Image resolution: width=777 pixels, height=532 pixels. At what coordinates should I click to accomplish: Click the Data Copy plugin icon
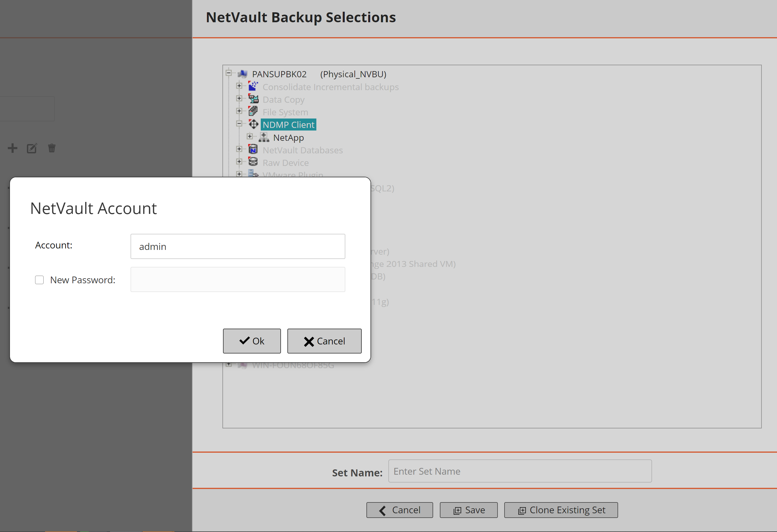pos(253,99)
